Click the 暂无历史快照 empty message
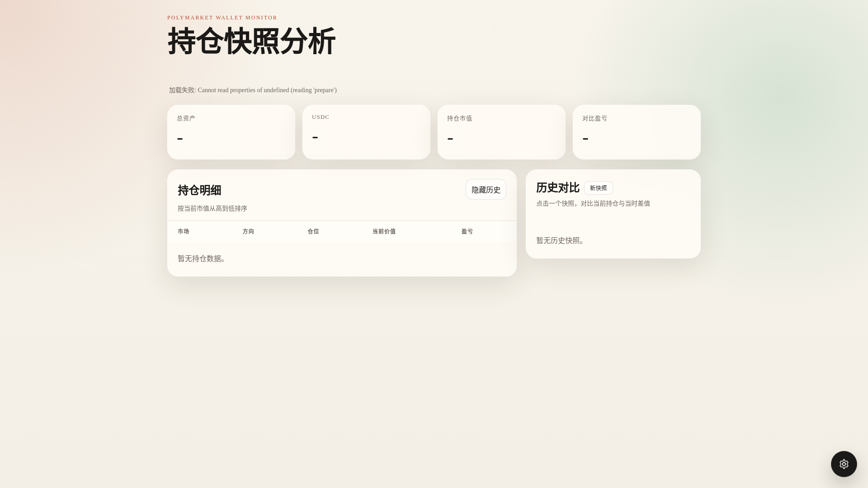Viewport: 868px width, 488px height. tap(561, 240)
